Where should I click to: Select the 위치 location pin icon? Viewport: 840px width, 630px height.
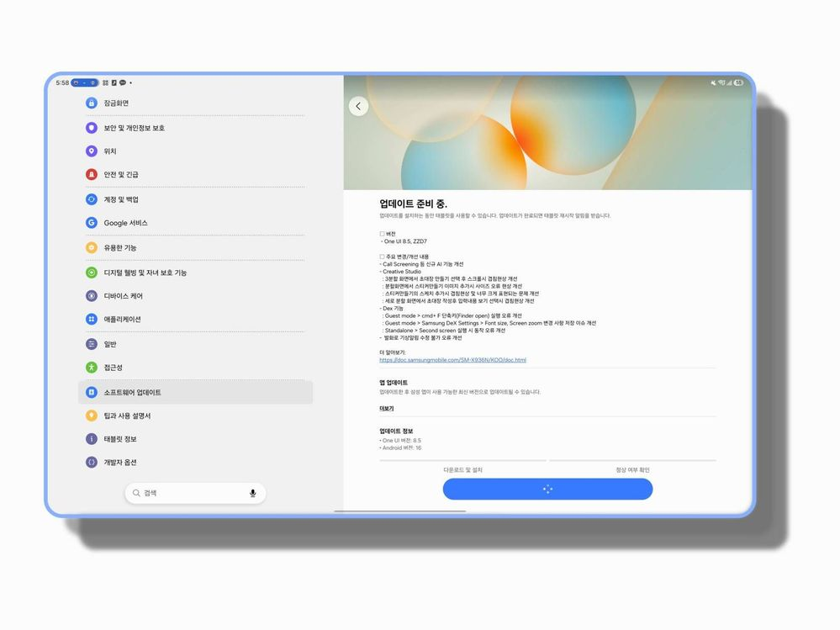[92, 151]
